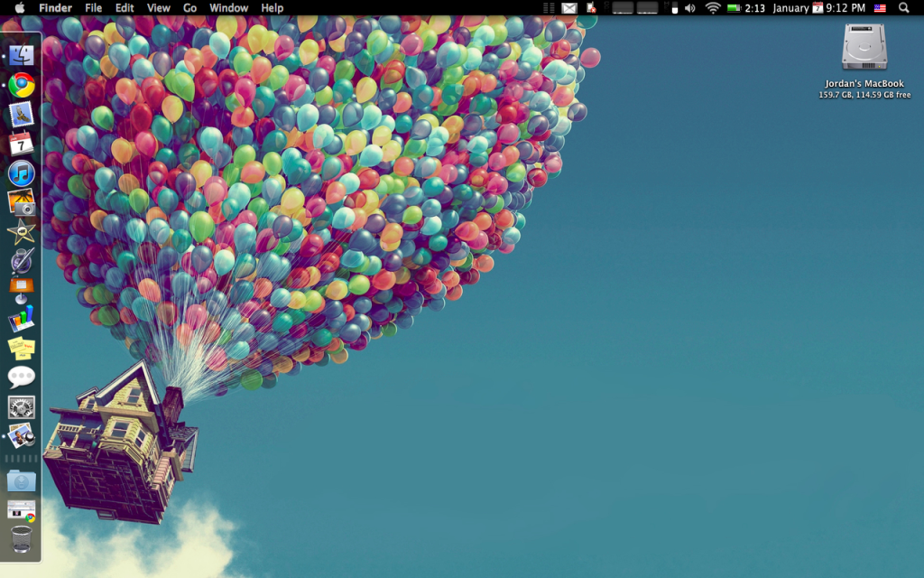Open Finder from the dock
This screenshot has width=924, height=578.
tap(22, 56)
